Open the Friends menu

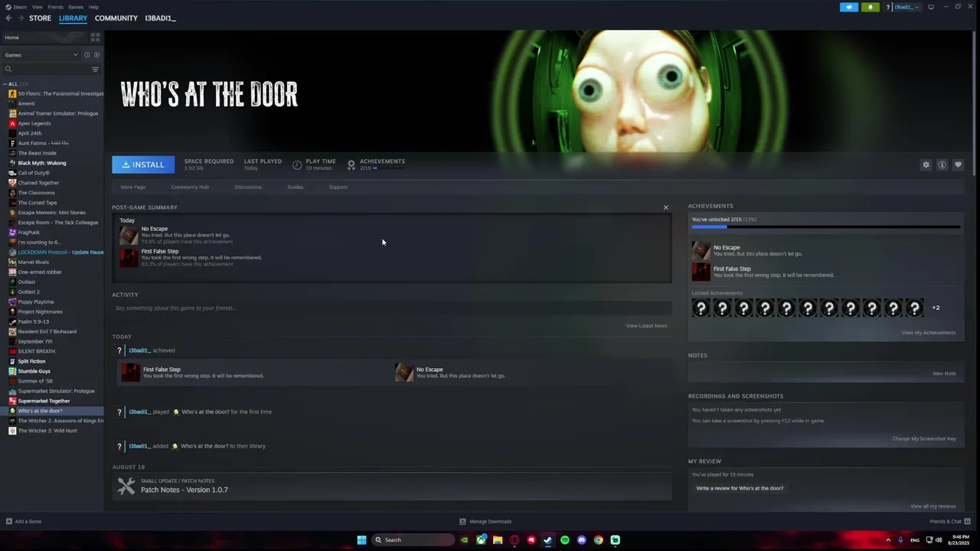point(55,7)
